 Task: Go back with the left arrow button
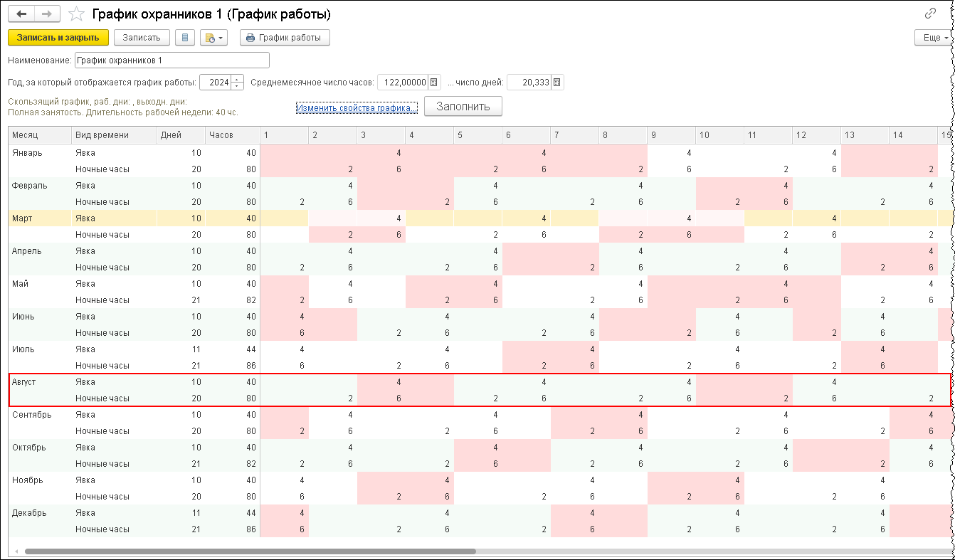[21, 14]
